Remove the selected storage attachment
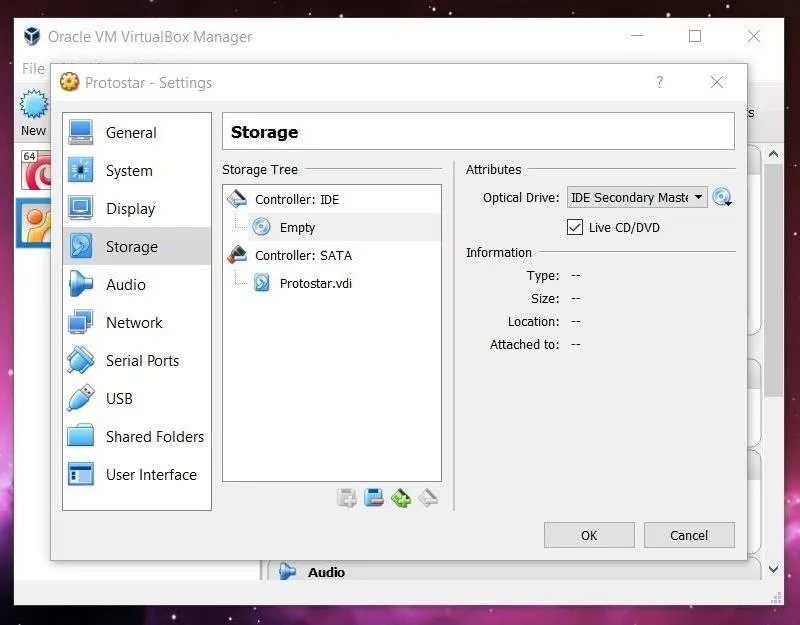This screenshot has height=625, width=800. point(374,497)
